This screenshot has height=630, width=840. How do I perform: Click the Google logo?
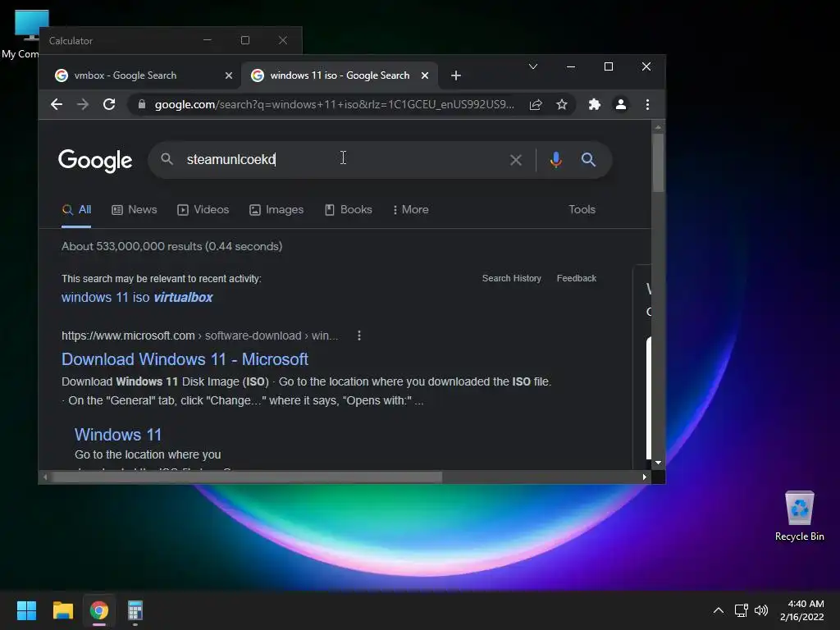pyautogui.click(x=95, y=160)
